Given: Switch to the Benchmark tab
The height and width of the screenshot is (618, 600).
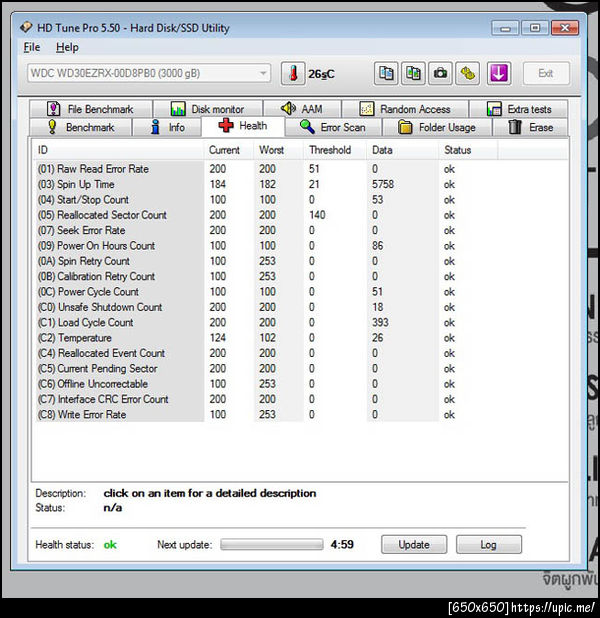Looking at the screenshot, I should (80, 127).
